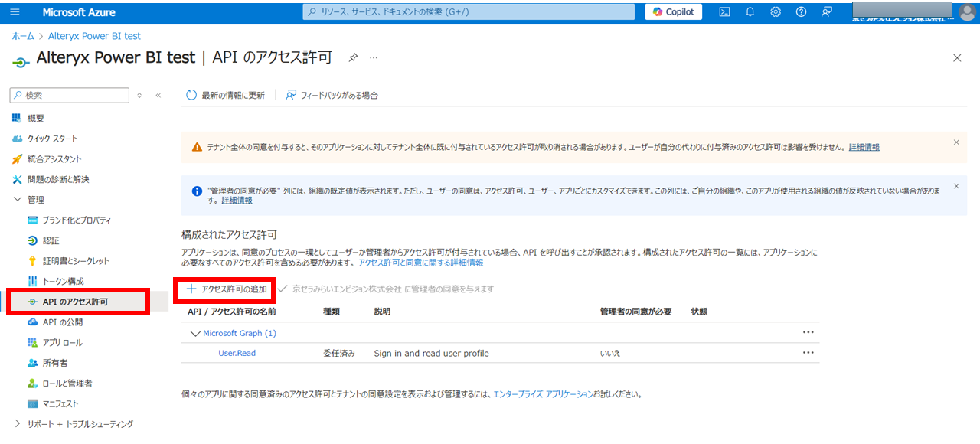
Task: Open the Azure portal hamburger menu
Action: 15,12
